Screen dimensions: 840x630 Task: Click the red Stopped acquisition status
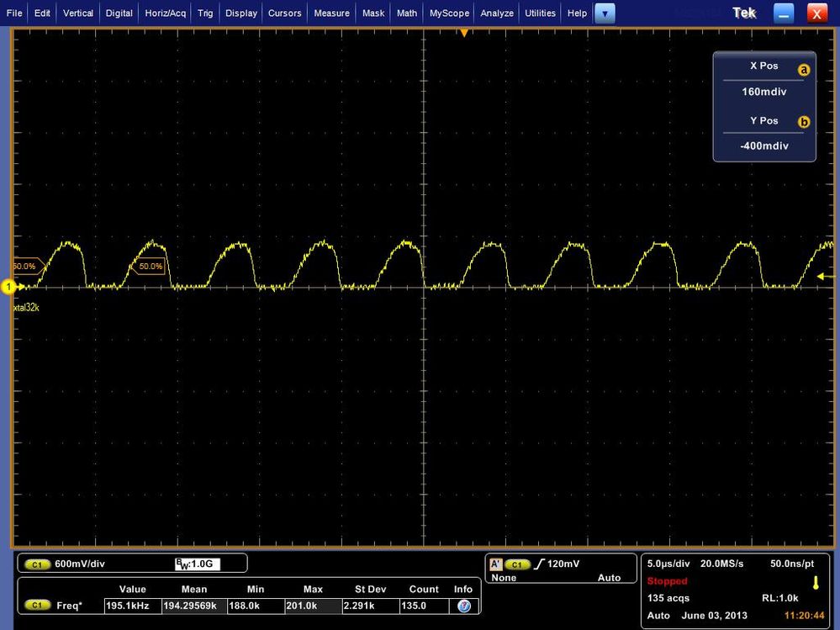pyautogui.click(x=667, y=580)
